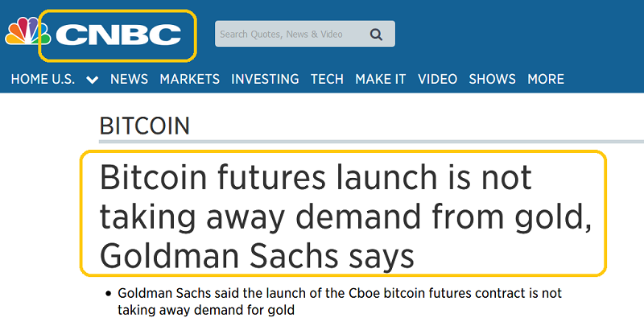This screenshot has height=322, width=644.
Task: Click the bullet point marker before summary
Action: click(x=108, y=295)
